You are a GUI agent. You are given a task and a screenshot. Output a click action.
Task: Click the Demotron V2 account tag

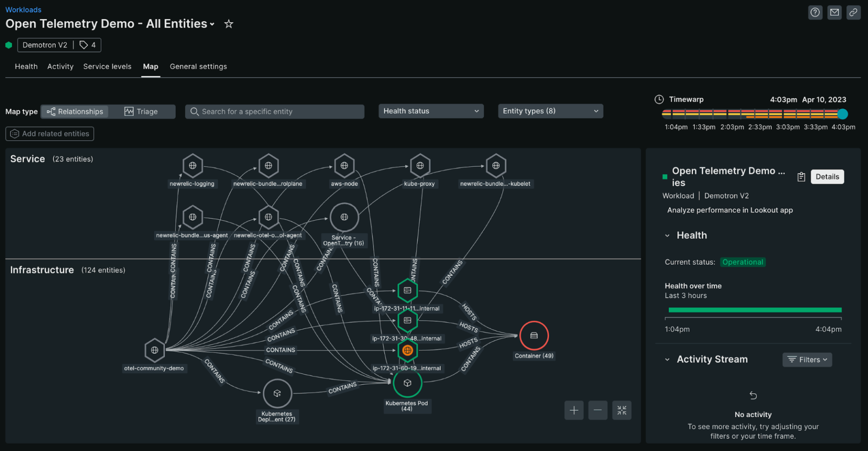click(45, 45)
